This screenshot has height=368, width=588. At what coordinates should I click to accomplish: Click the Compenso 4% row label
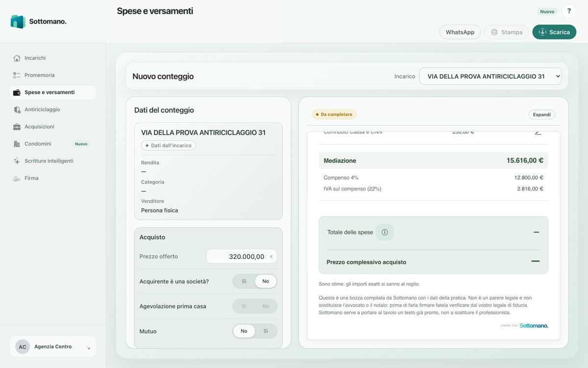tap(341, 178)
